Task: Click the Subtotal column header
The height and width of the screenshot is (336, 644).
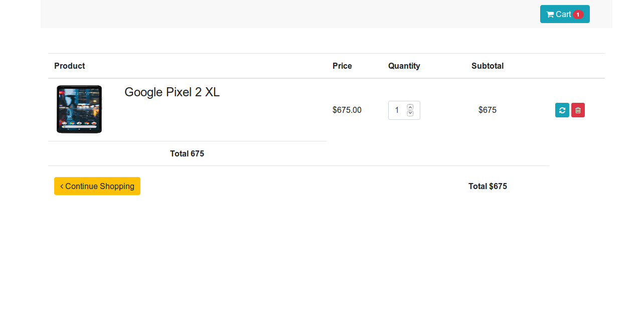Action: tap(487, 66)
